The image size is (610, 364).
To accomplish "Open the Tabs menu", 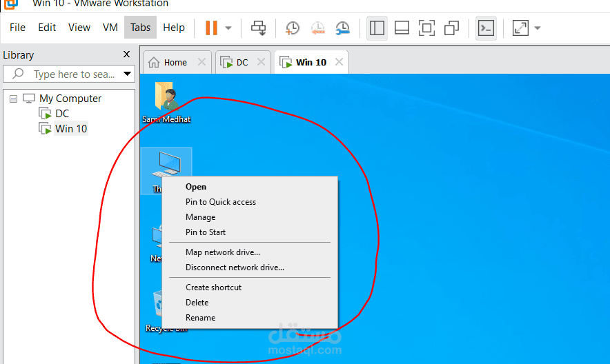I will pyautogui.click(x=141, y=28).
